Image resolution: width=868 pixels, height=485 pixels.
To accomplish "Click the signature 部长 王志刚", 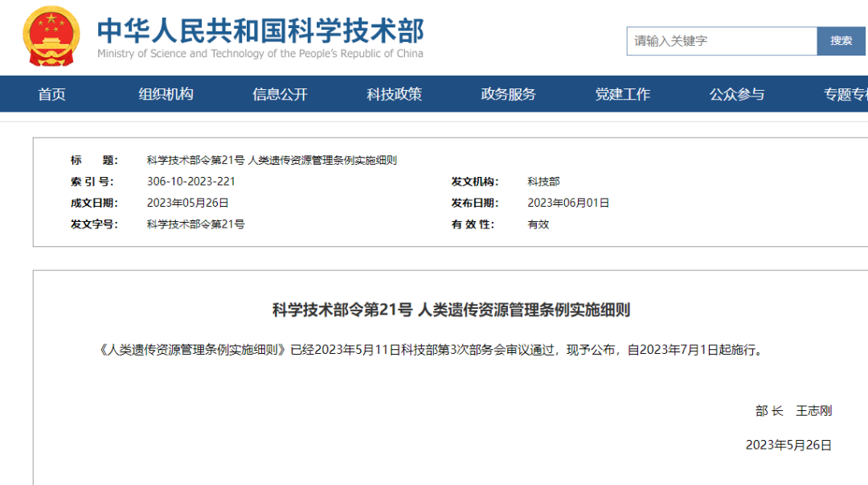I will (793, 411).
